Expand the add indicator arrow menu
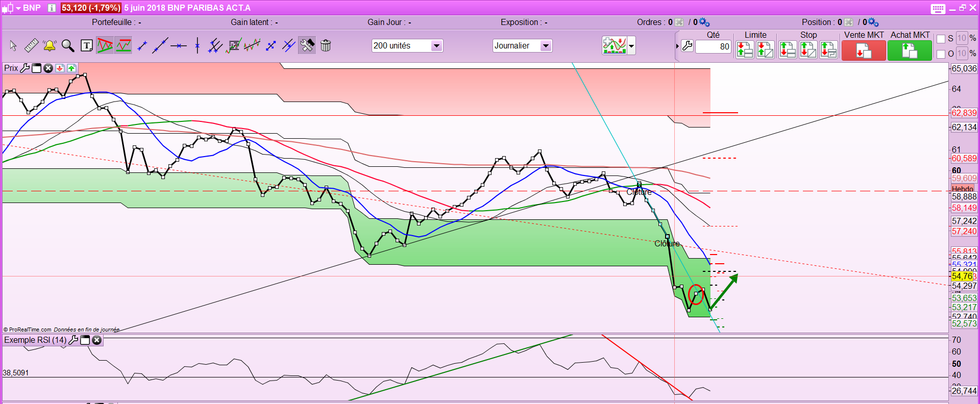 tap(632, 46)
